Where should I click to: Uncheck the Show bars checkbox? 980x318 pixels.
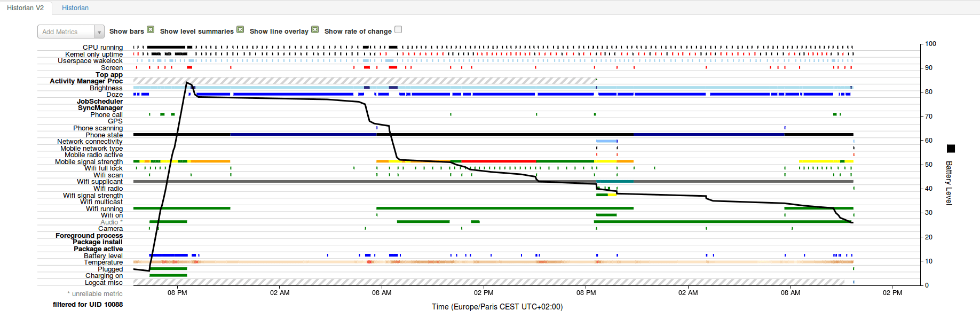pyautogui.click(x=151, y=30)
